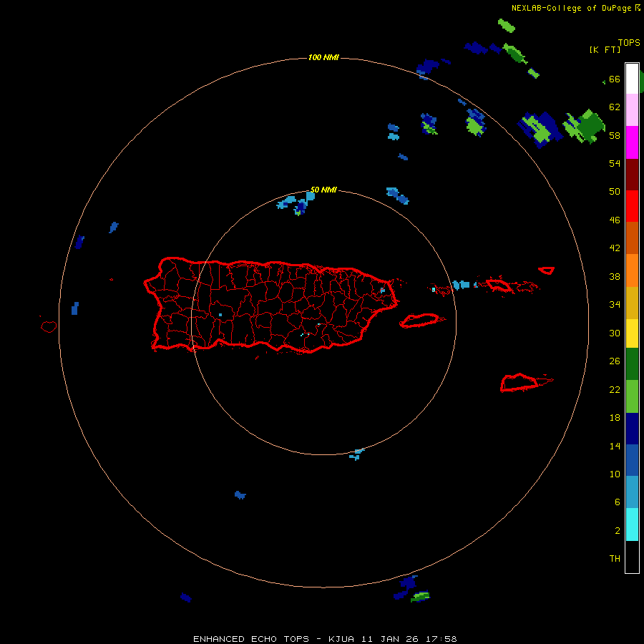Click the Mona Island outline at the west edge

[x=49, y=326]
